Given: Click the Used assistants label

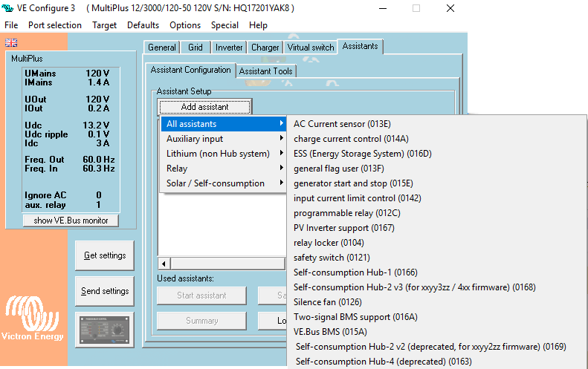Looking at the screenshot, I should [185, 278].
